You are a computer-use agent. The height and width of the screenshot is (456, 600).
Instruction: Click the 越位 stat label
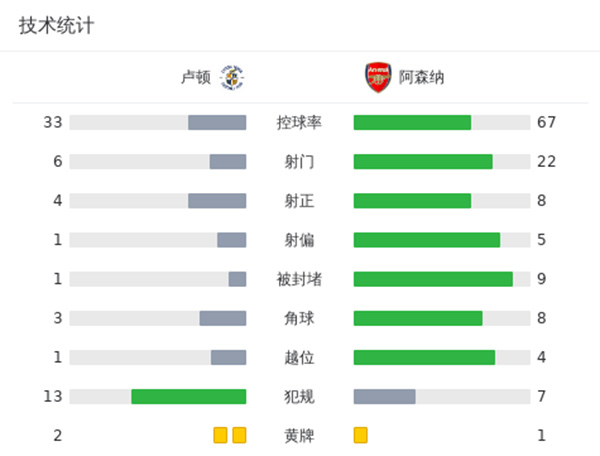tap(299, 357)
